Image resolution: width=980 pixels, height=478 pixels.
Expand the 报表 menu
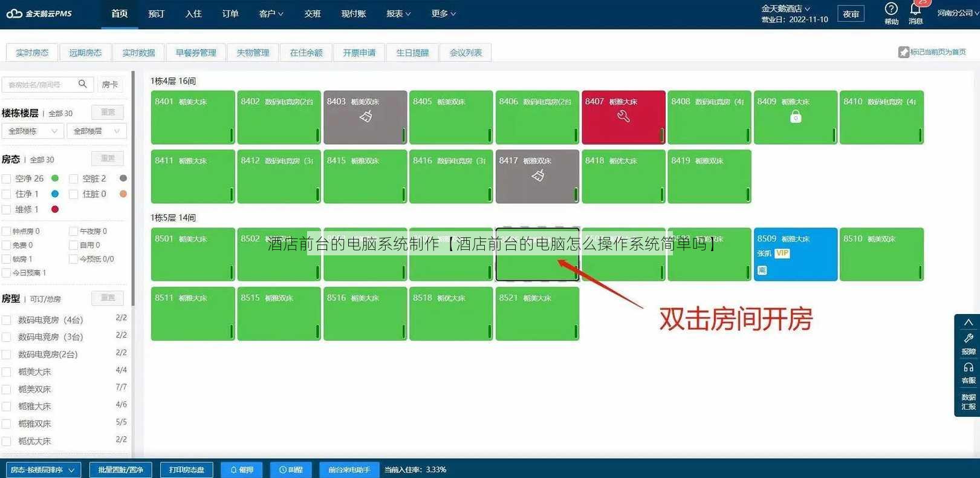tap(398, 13)
